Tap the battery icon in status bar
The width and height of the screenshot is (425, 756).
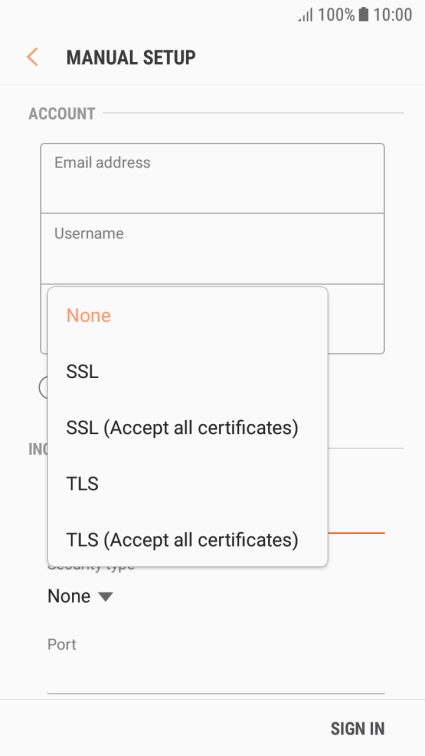click(x=363, y=14)
